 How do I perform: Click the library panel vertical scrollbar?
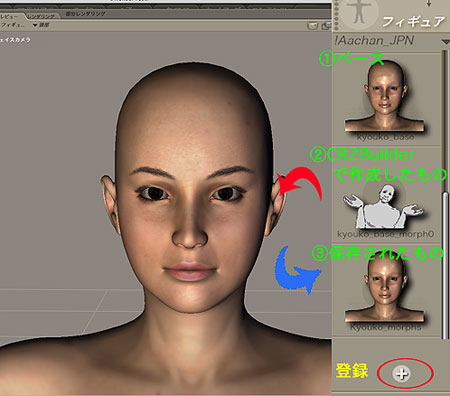444,194
